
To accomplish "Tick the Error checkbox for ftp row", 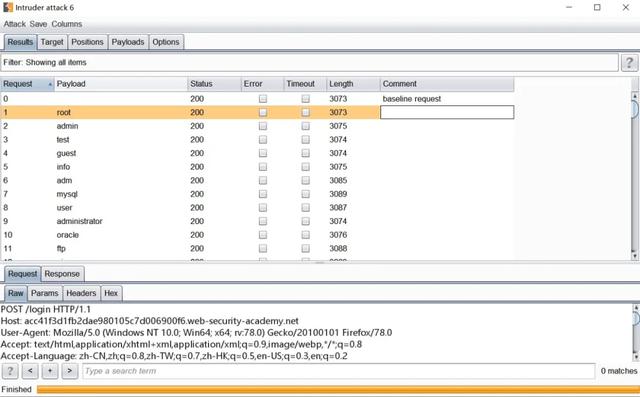I will pyautogui.click(x=263, y=248).
